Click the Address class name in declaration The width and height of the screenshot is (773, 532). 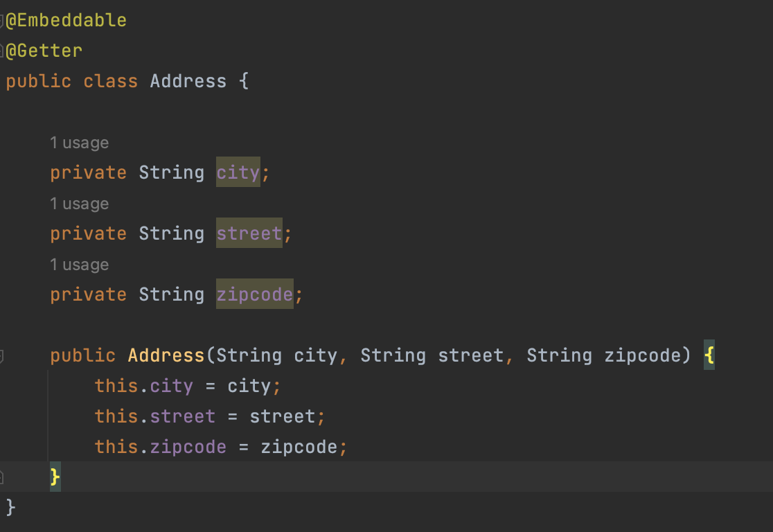point(188,81)
